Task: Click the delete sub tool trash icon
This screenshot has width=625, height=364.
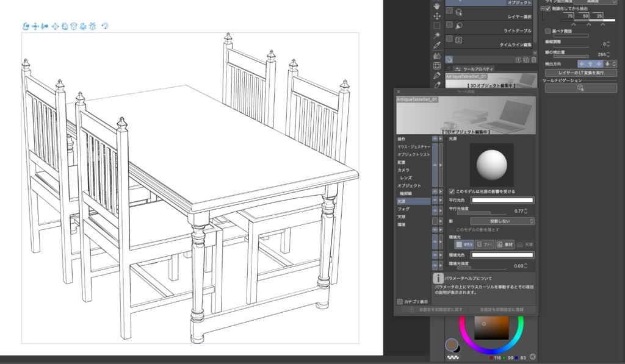Action: click(533, 60)
